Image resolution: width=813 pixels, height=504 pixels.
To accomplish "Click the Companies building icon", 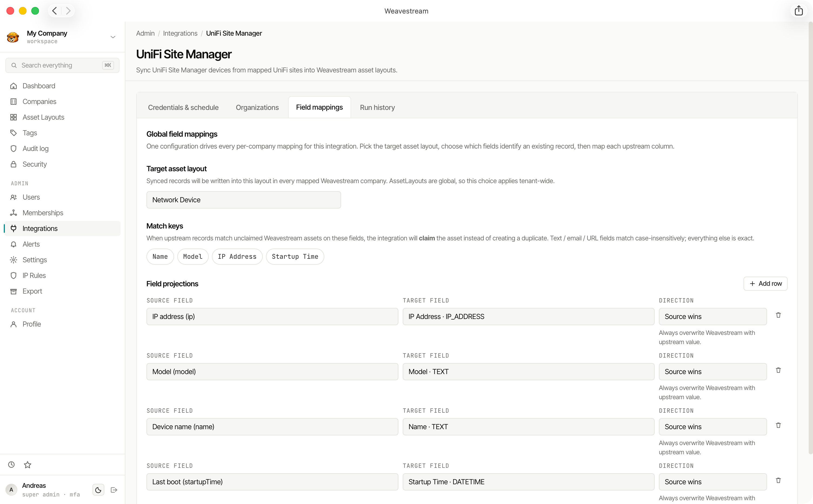I will point(13,102).
